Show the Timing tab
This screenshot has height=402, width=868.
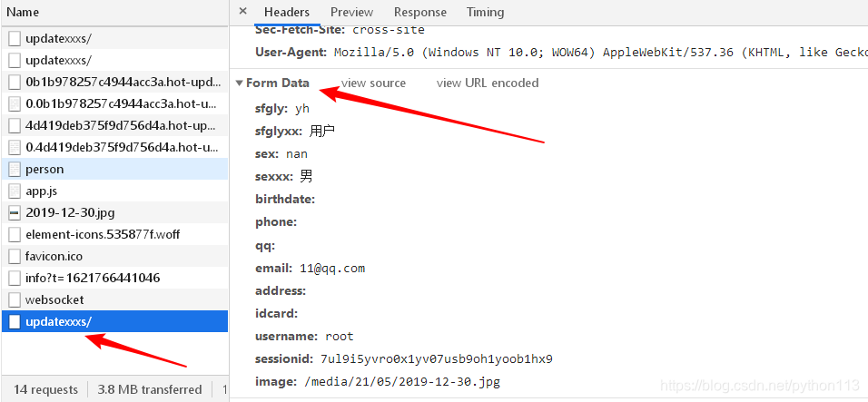coord(485,12)
